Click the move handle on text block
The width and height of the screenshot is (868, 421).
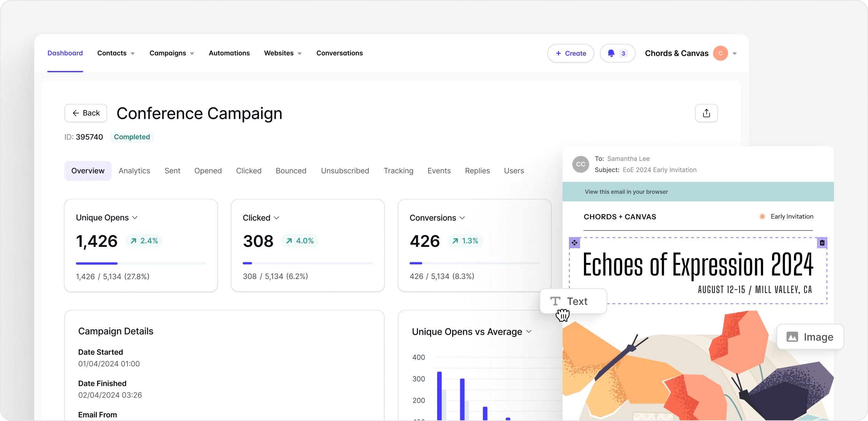click(x=574, y=243)
